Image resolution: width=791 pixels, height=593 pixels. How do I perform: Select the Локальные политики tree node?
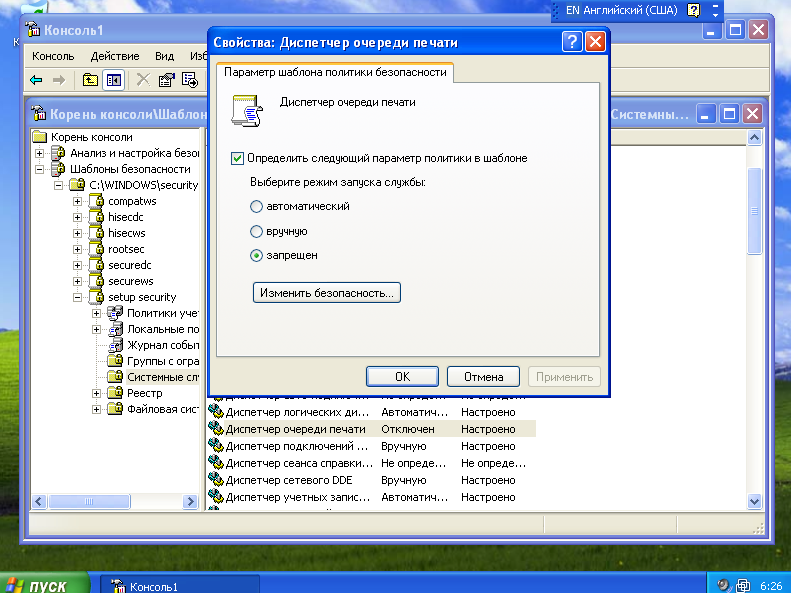[162, 329]
